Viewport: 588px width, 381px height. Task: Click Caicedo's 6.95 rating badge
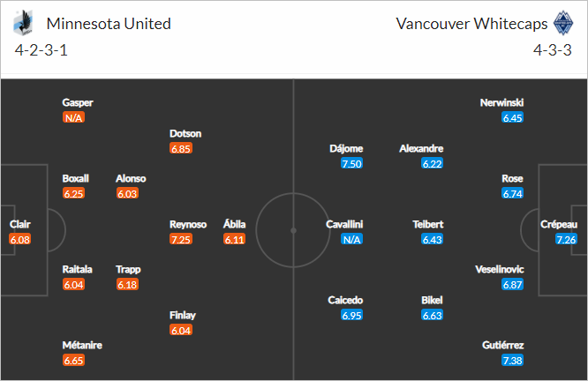click(x=351, y=315)
